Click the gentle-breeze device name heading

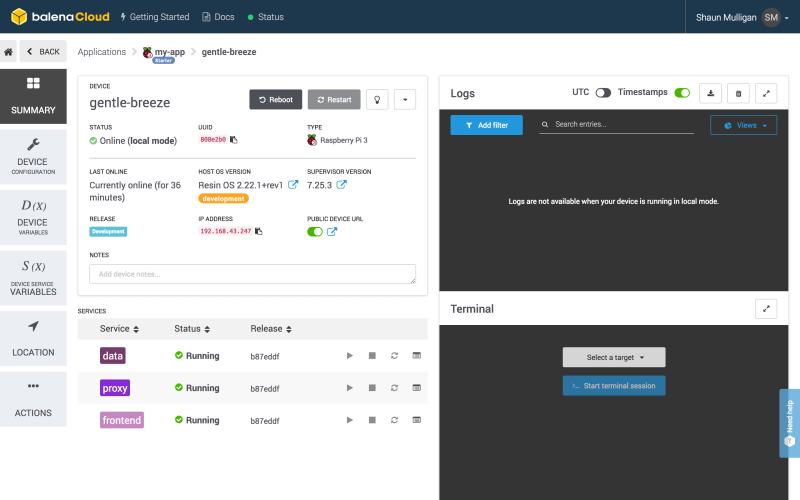[130, 103]
